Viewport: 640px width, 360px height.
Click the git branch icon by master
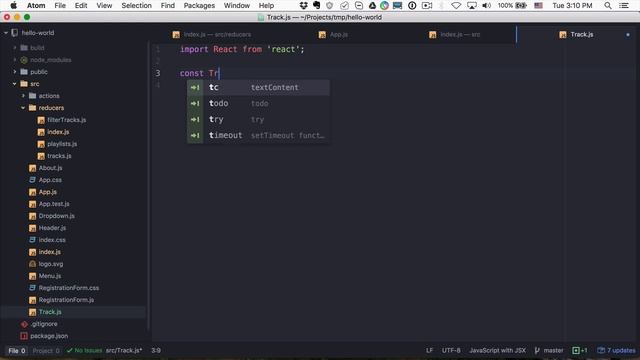(537, 350)
